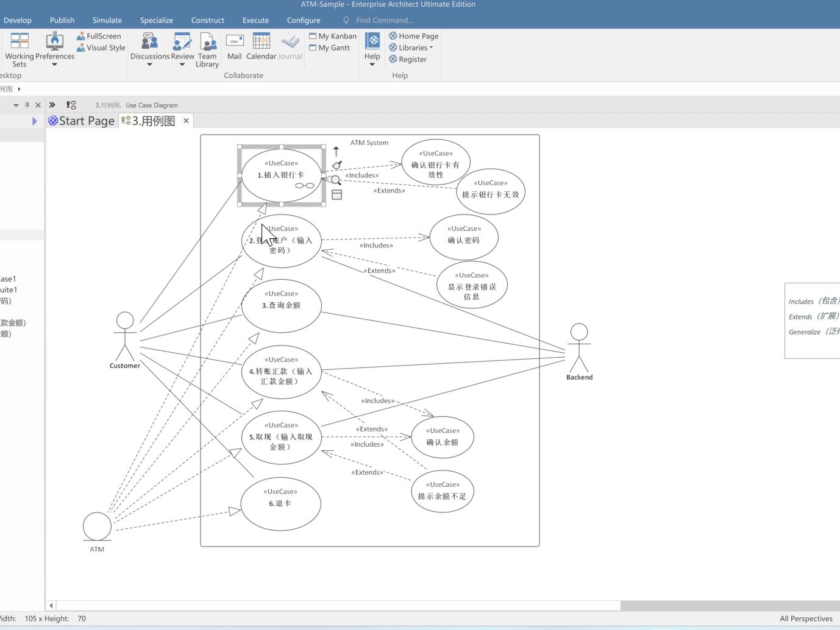Open Help icon in ribbon
The height and width of the screenshot is (630, 840).
coord(372,41)
